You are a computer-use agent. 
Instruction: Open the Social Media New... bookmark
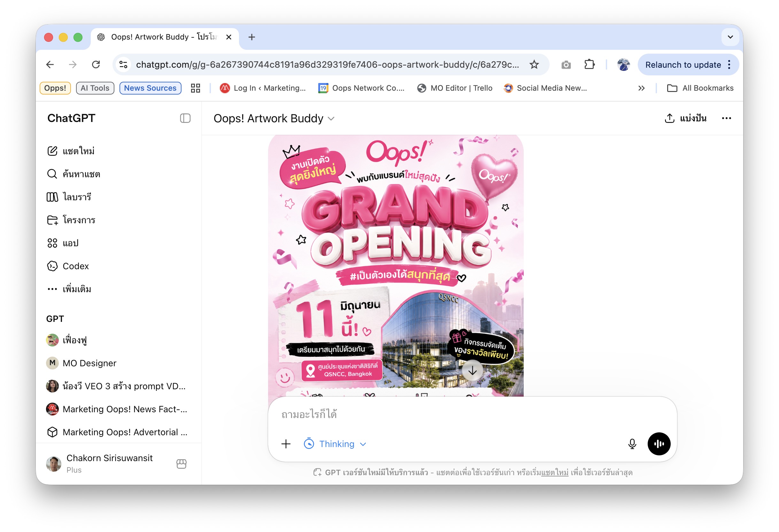[x=545, y=88]
